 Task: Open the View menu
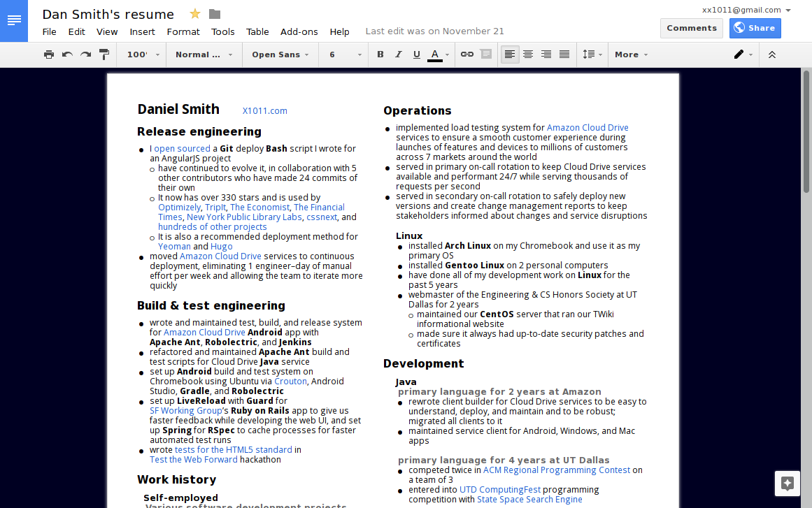107,31
